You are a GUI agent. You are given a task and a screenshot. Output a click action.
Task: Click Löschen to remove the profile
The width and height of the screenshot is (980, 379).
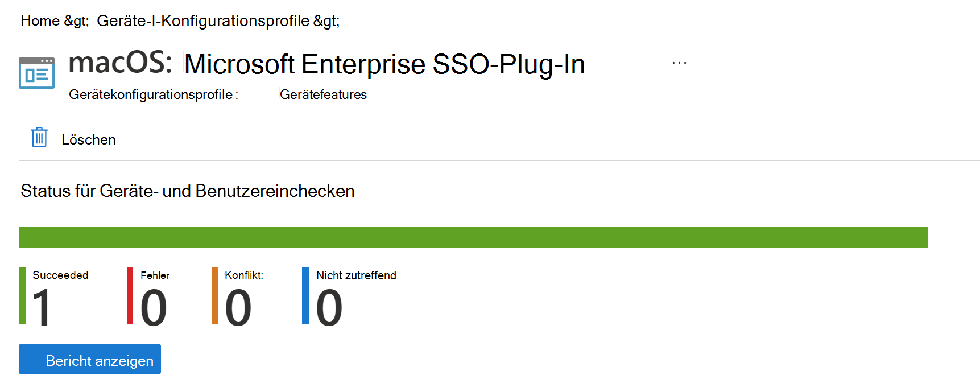coord(88,139)
